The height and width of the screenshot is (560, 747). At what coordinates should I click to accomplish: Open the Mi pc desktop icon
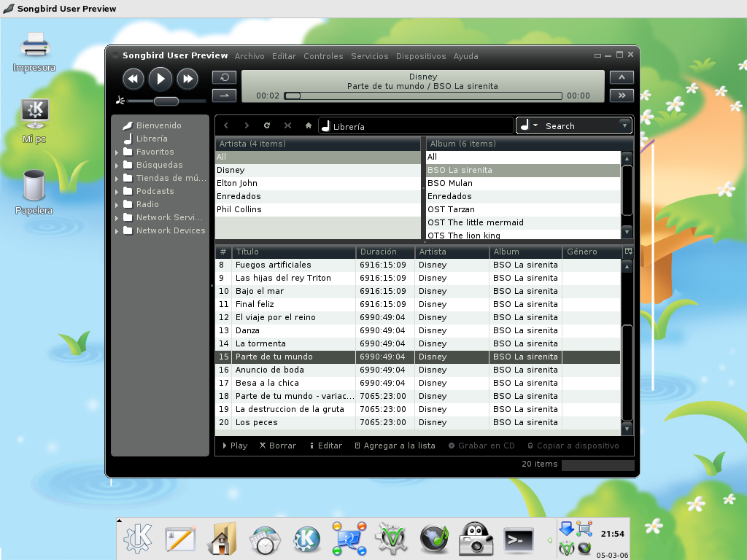coord(34,122)
